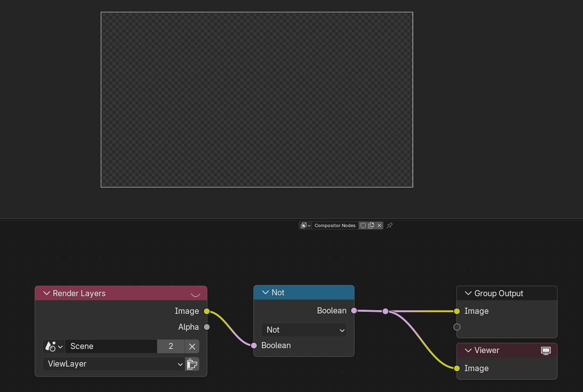Click the Not node Boolean input socket
The width and height of the screenshot is (583, 392).
tap(254, 346)
